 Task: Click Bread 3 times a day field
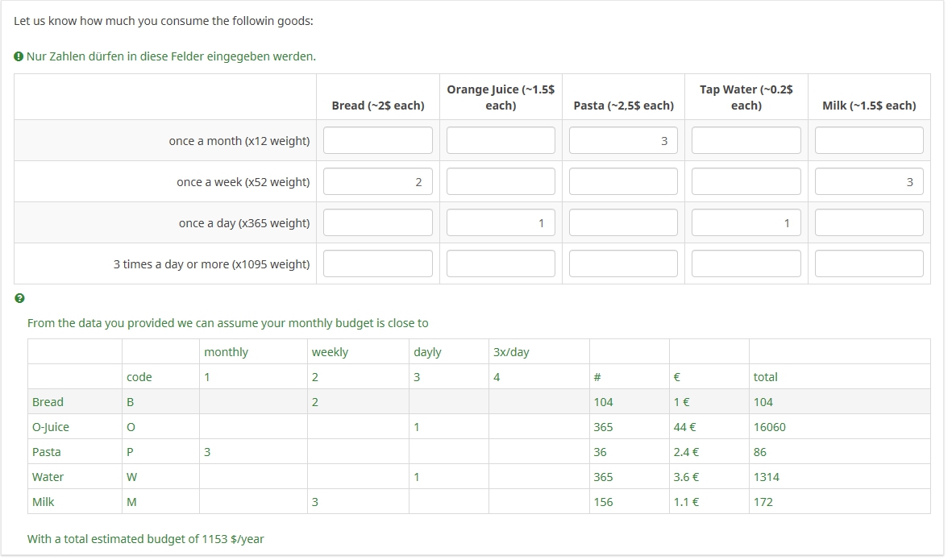coord(377,263)
